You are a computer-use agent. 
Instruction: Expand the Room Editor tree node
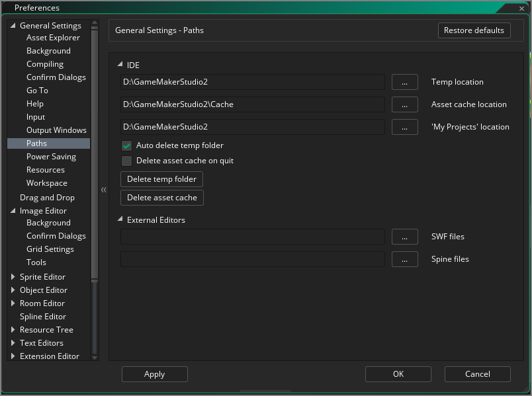point(13,303)
